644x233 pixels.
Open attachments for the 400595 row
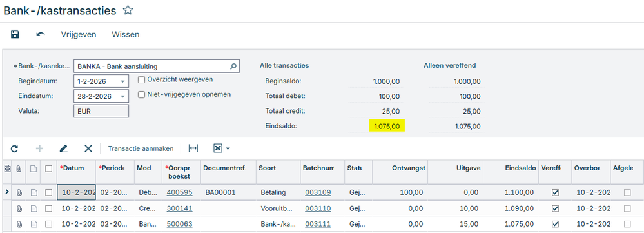19,192
